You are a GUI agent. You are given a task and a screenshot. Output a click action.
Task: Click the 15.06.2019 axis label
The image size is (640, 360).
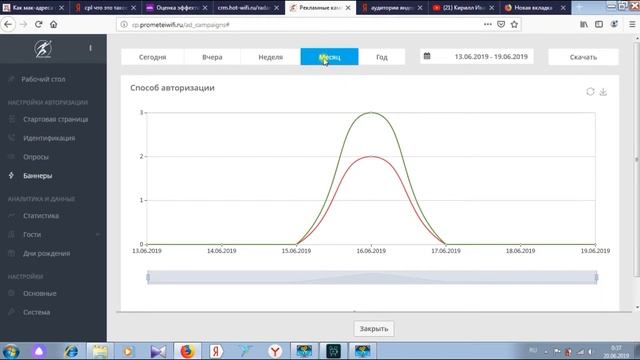coord(296,251)
